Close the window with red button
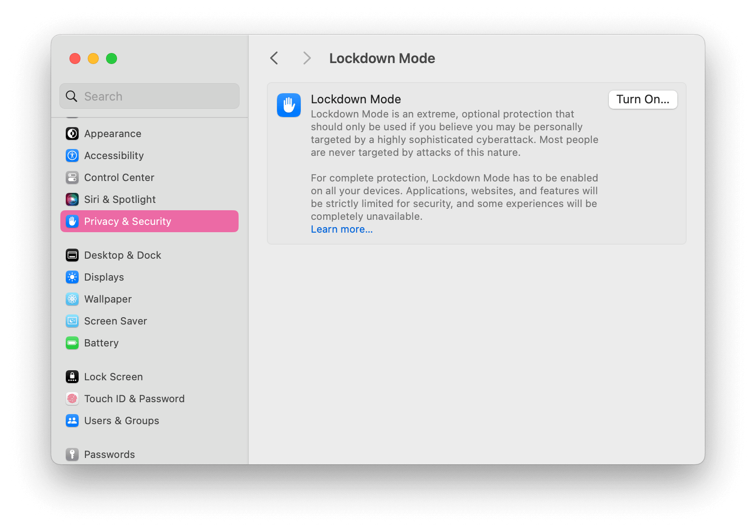Viewport: 756px width, 532px height. [75, 59]
